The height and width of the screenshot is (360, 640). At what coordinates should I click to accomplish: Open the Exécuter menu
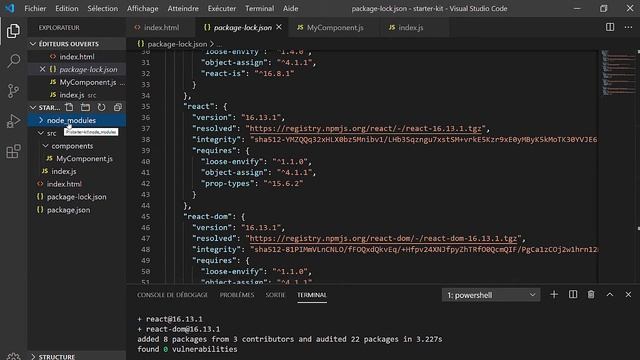222,8
